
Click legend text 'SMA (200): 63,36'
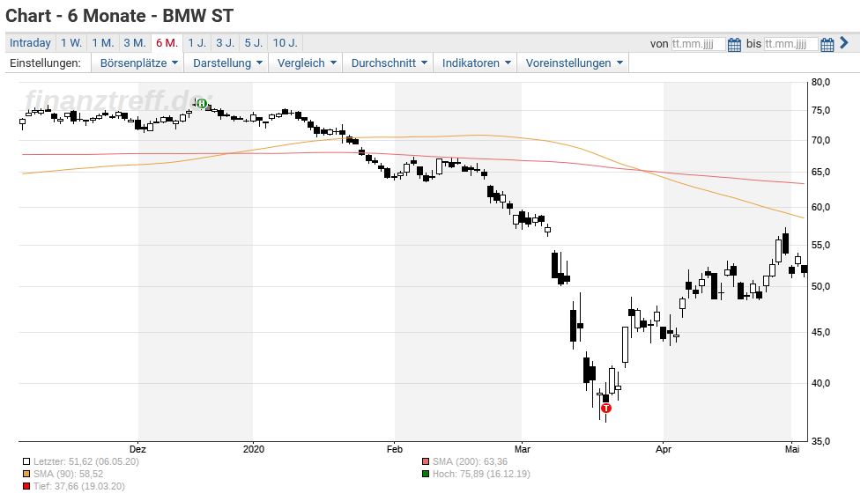pos(470,461)
